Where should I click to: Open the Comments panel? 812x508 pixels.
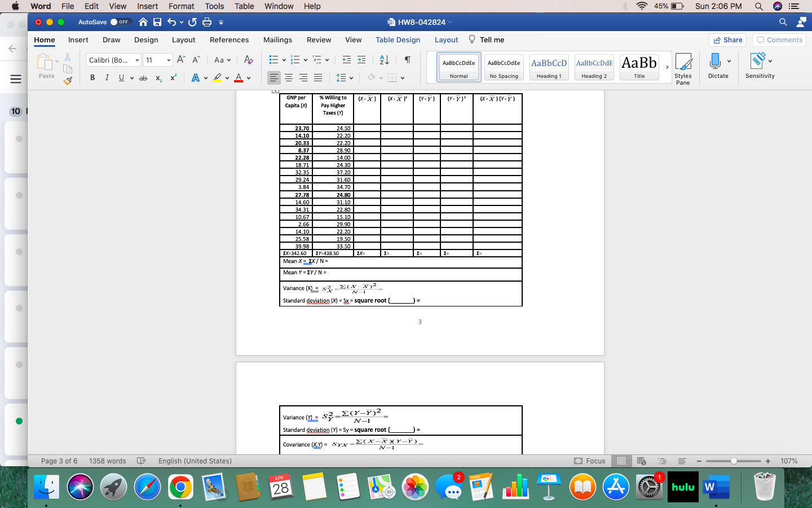click(x=779, y=40)
